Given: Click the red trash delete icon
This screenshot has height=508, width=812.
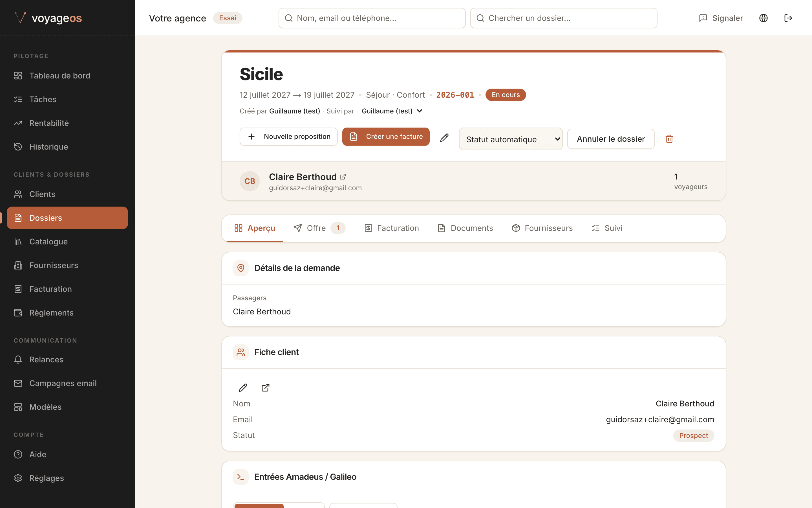Looking at the screenshot, I should click(x=669, y=139).
